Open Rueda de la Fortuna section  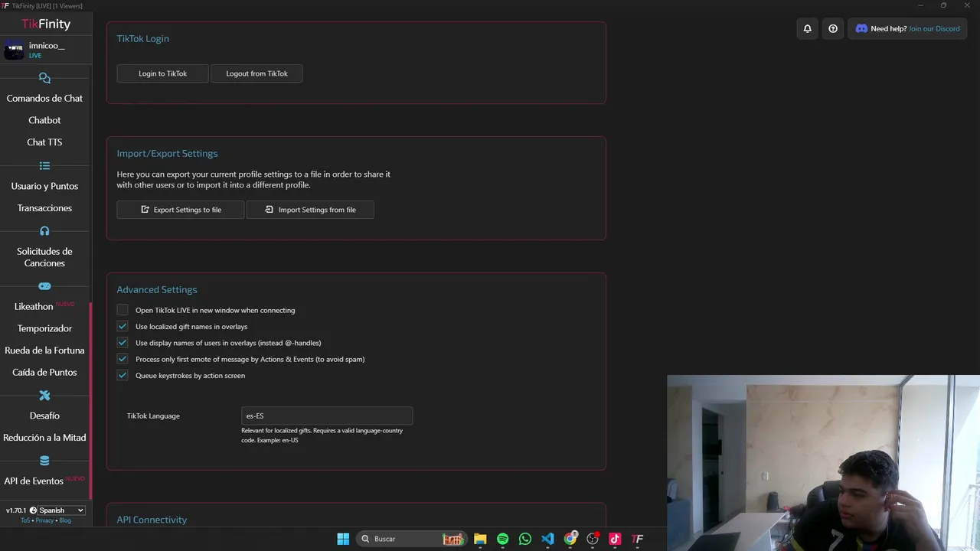[44, 350]
